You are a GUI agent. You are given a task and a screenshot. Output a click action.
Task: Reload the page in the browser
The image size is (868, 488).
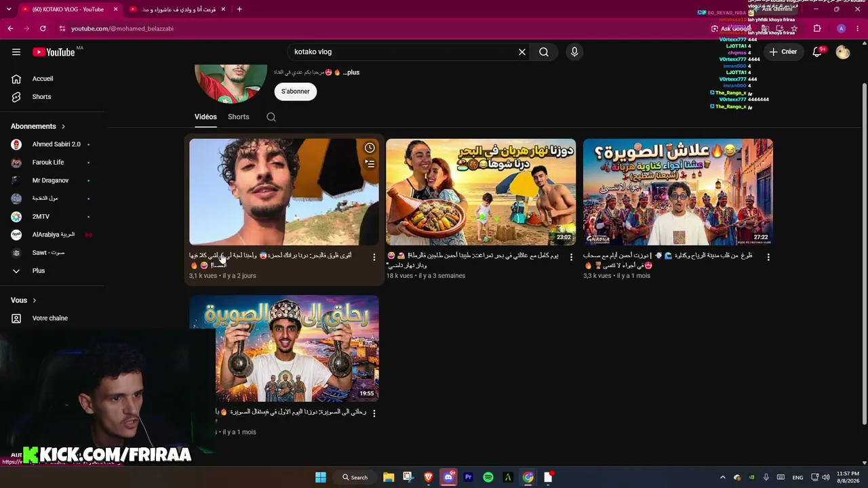[x=43, y=28]
